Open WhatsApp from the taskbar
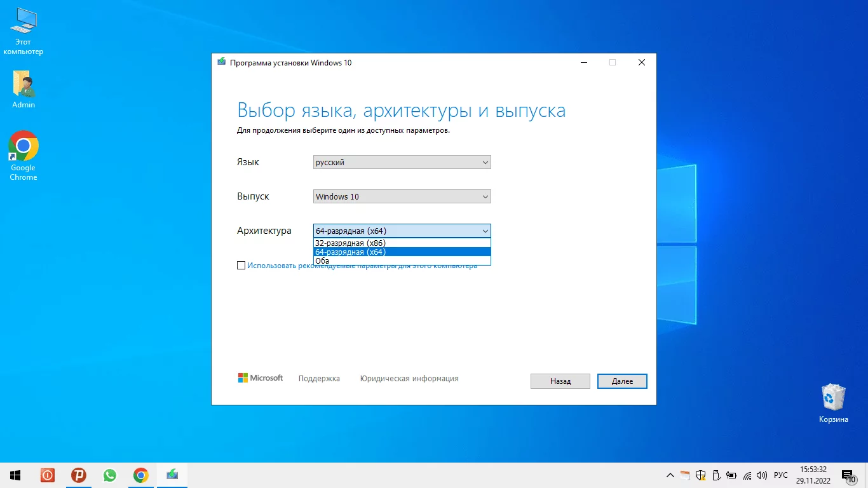The height and width of the screenshot is (488, 868). (110, 475)
